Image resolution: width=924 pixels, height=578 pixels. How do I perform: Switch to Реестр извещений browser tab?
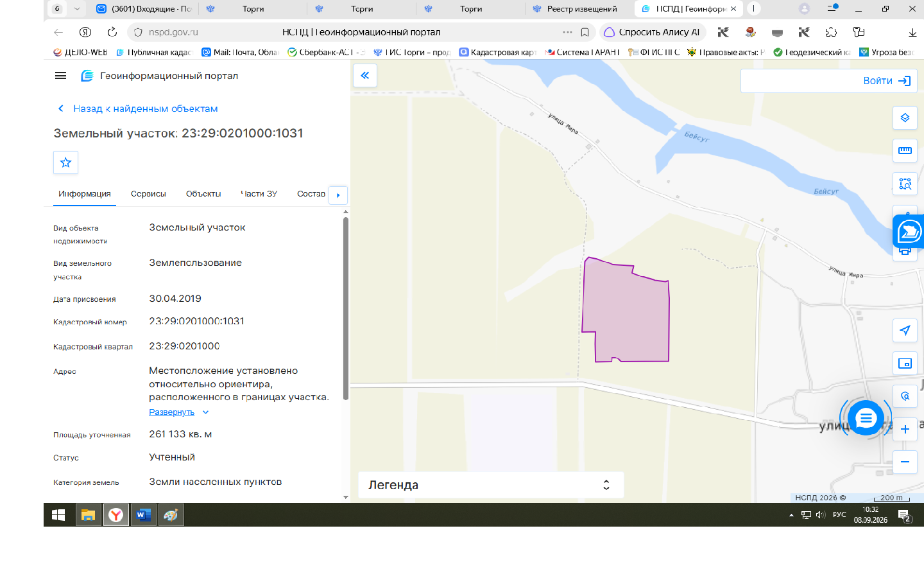click(x=579, y=9)
